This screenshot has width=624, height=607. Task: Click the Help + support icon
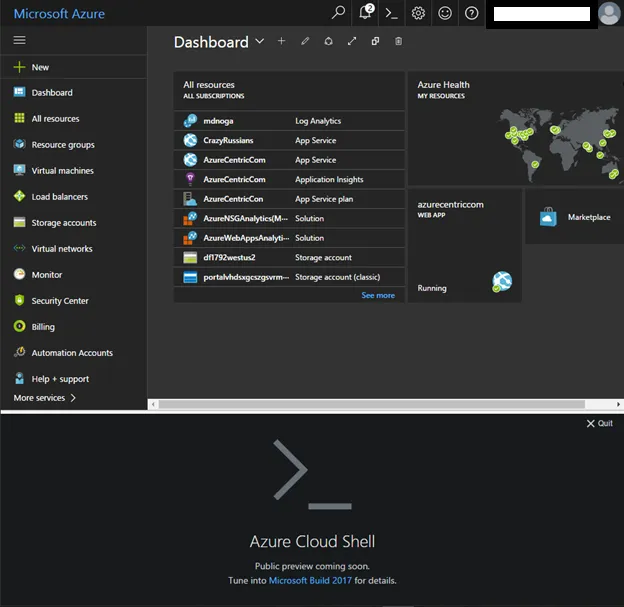tap(19, 378)
